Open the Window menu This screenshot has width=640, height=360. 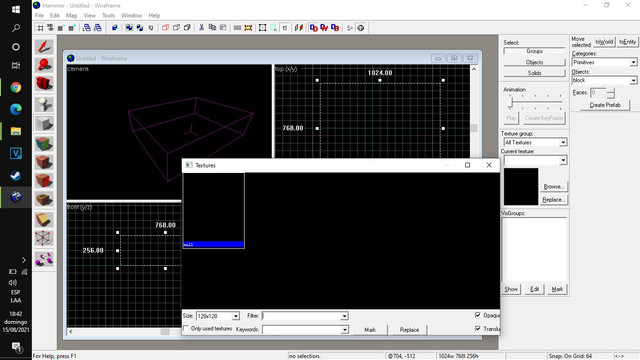131,16
